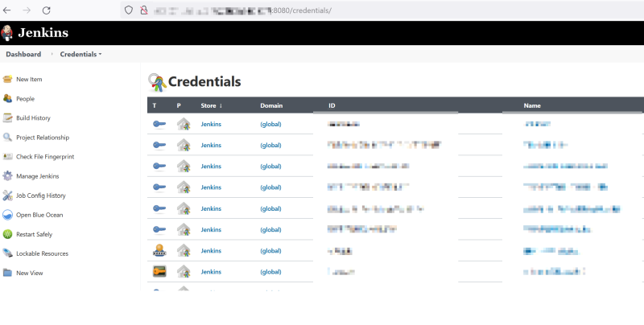
Task: Sort by the T type column header
Action: tap(155, 105)
